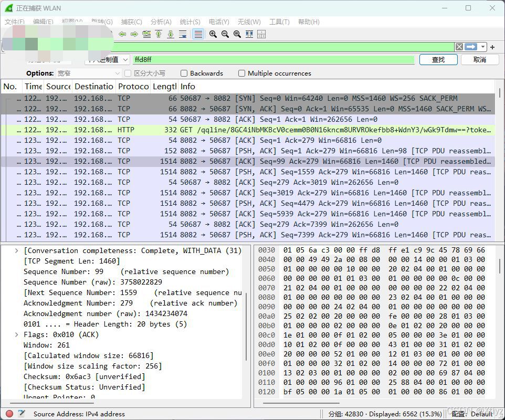The image size is (505, 420).
Task: Enable the Backwards search checkbox
Action: click(x=184, y=73)
